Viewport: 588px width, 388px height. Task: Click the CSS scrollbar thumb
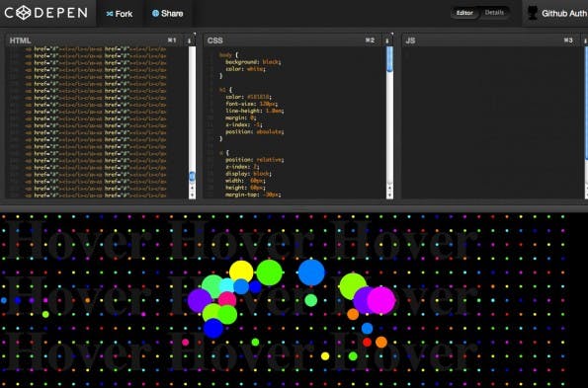(389, 59)
